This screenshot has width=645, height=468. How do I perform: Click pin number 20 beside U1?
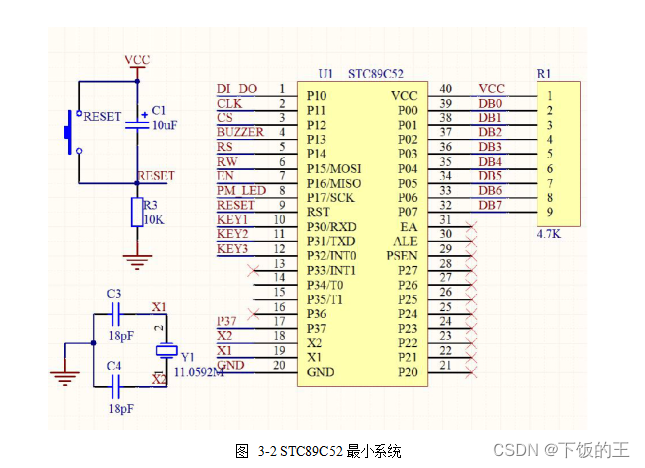(x=279, y=365)
